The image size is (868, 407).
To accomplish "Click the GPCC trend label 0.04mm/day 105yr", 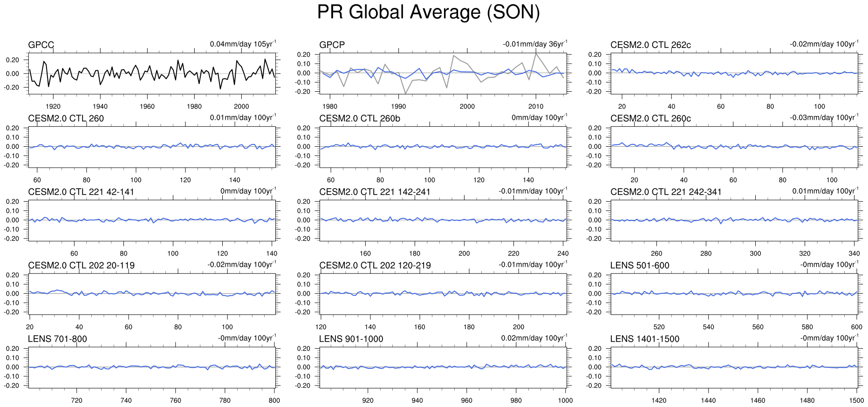I will (242, 44).
